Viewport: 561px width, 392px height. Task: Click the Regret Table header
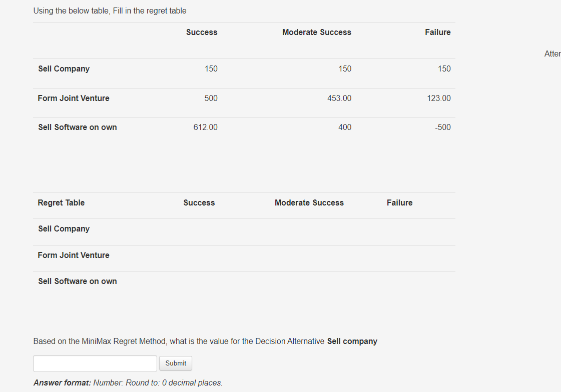(x=61, y=202)
